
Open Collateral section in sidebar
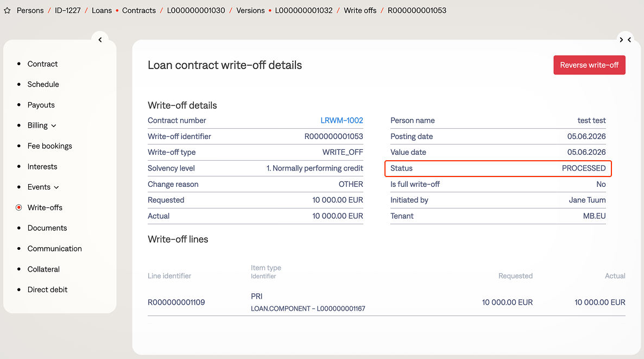click(43, 269)
